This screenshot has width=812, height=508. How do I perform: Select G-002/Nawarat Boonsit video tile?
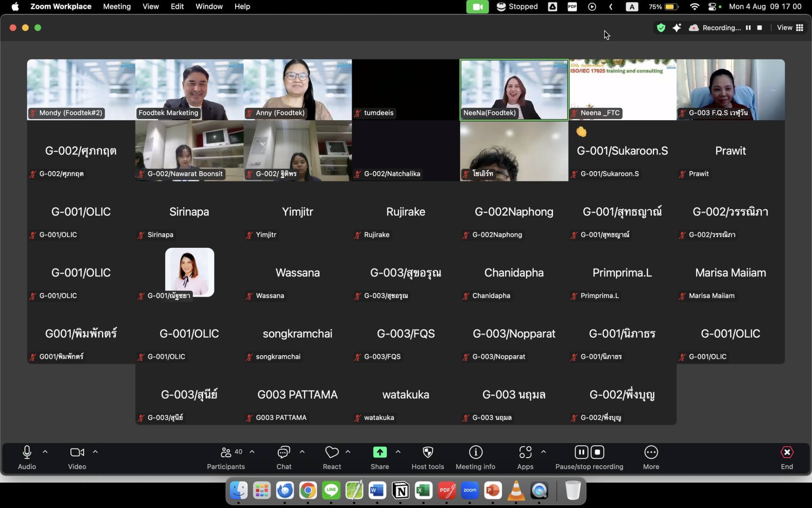[x=189, y=151]
